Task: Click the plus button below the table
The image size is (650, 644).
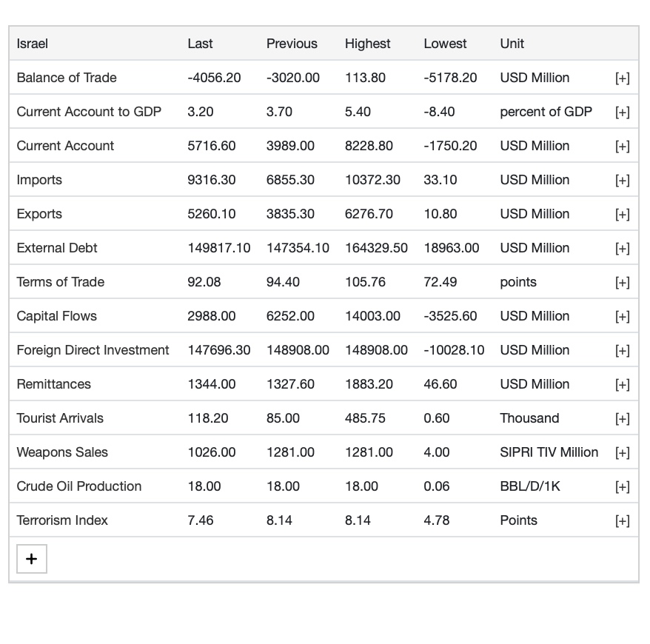Action: point(32,559)
